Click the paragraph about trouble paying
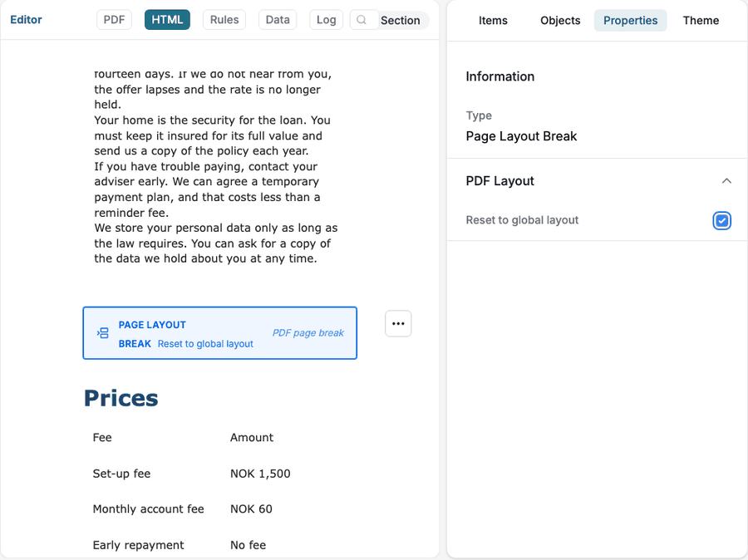The image size is (748, 560). [x=208, y=189]
